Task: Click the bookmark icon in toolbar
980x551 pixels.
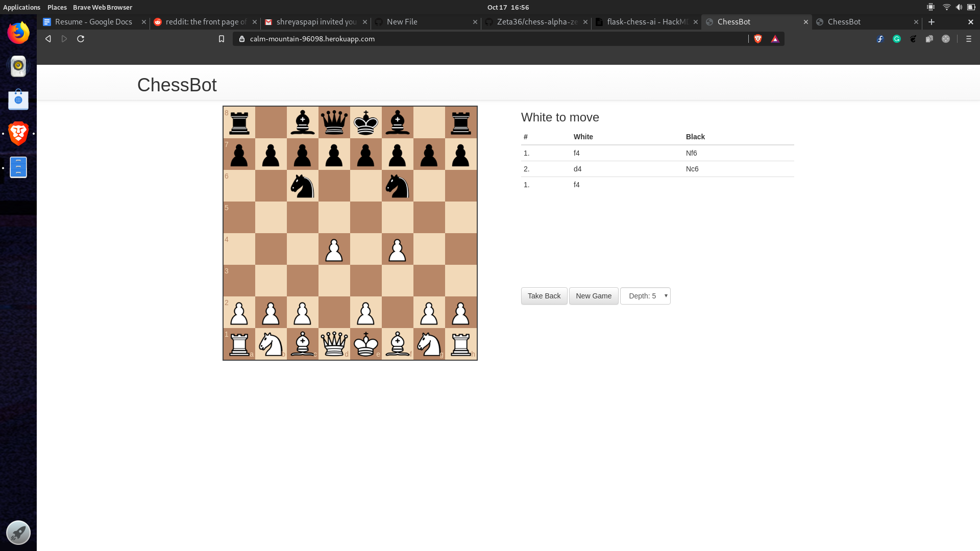Action: [222, 39]
